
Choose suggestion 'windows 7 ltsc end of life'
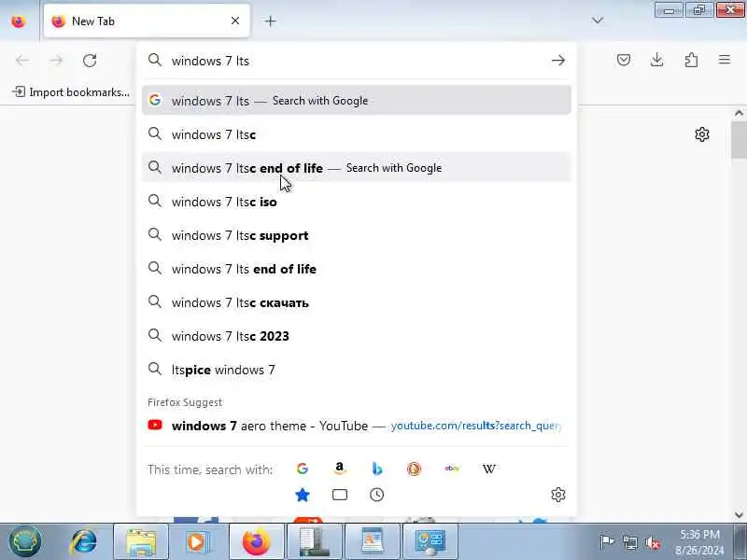point(357,168)
